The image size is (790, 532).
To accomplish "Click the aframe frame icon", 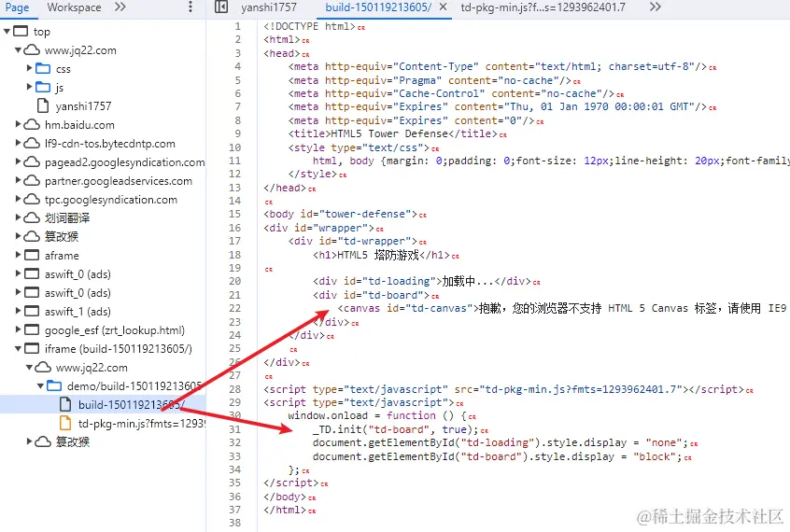I will tap(32, 255).
